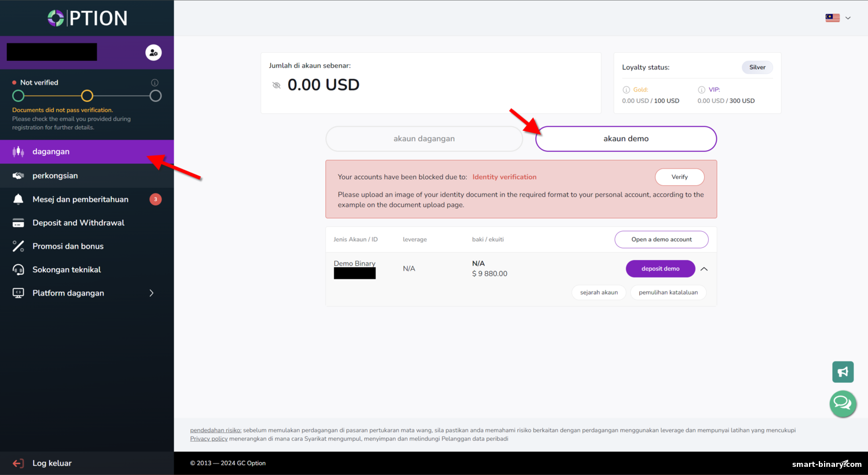Click the GC Option logo
868x475 pixels.
pos(87,18)
